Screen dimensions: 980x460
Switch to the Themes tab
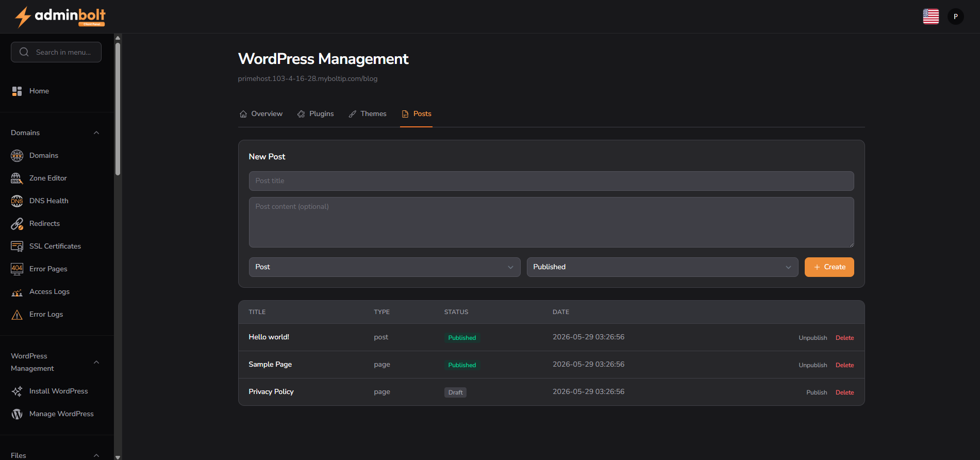(x=368, y=114)
